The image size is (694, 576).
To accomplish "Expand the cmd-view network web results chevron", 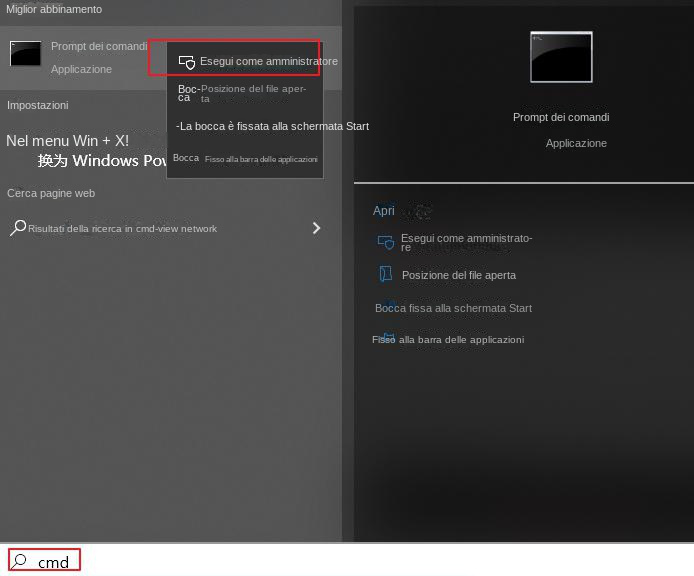I will coord(316,228).
